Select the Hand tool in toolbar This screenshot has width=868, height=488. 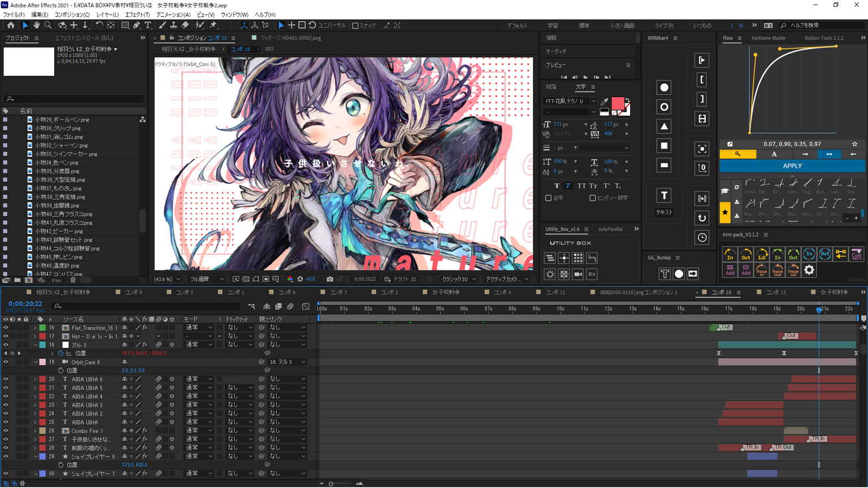[36, 25]
